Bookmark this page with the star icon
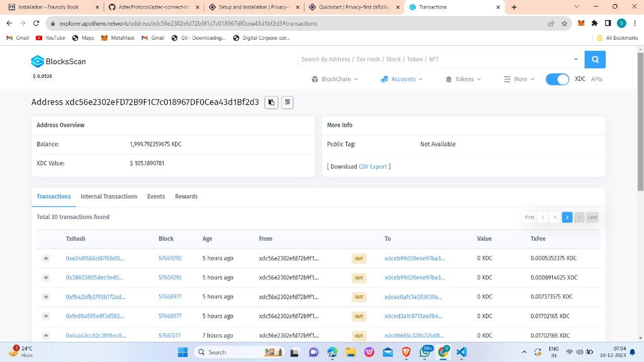This screenshot has height=362, width=644. click(565, 23)
